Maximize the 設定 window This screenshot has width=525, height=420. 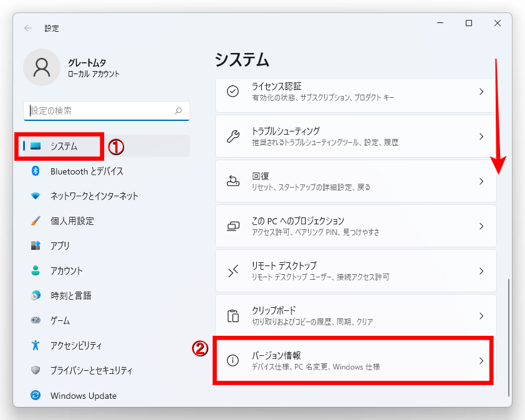[469, 23]
